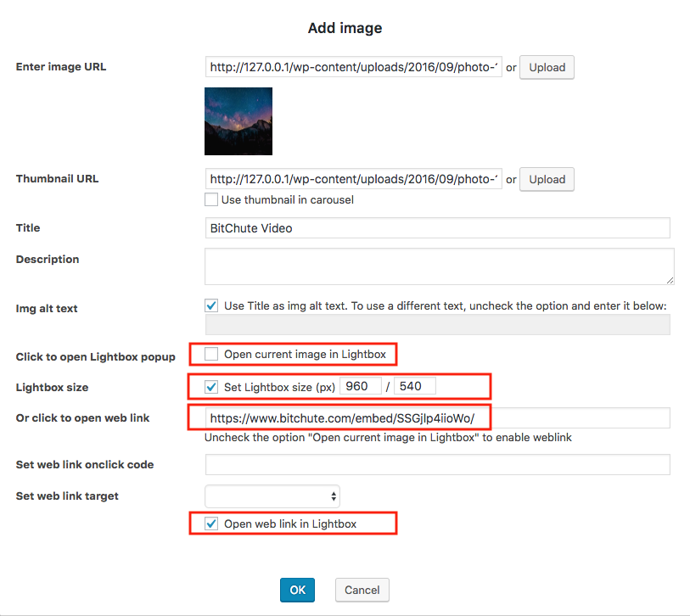Click the Set web link onclick code field

pyautogui.click(x=437, y=464)
